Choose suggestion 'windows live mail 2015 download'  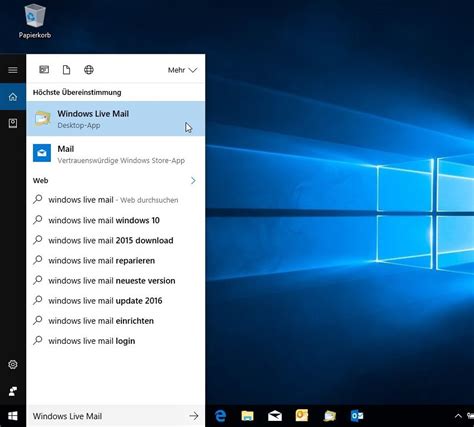tap(116, 240)
